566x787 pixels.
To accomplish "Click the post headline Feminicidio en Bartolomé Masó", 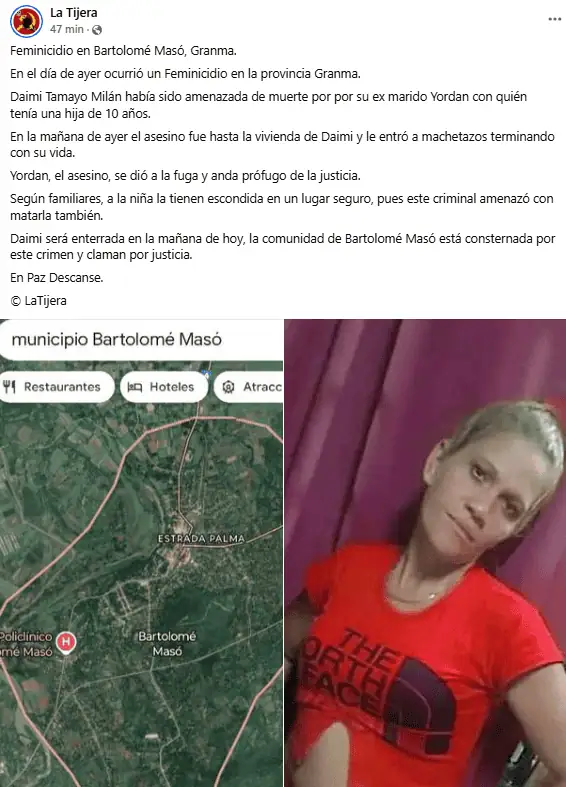I will (123, 51).
